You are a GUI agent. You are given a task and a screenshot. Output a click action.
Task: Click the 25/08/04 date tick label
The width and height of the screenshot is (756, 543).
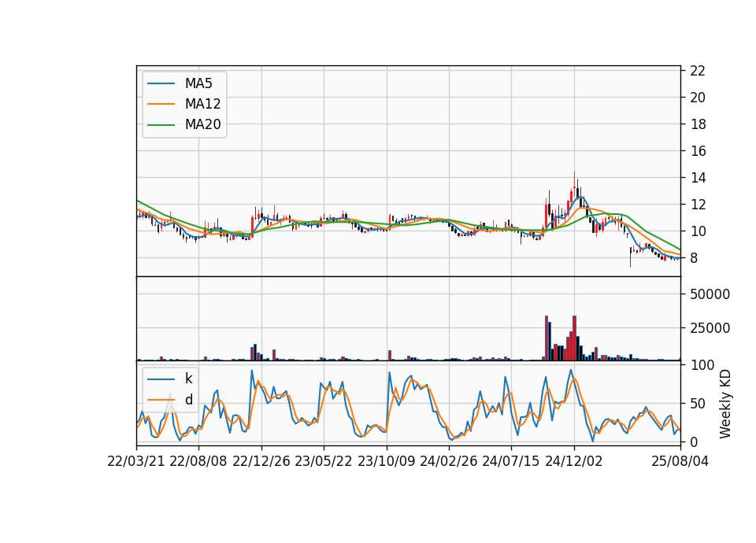coord(680,461)
